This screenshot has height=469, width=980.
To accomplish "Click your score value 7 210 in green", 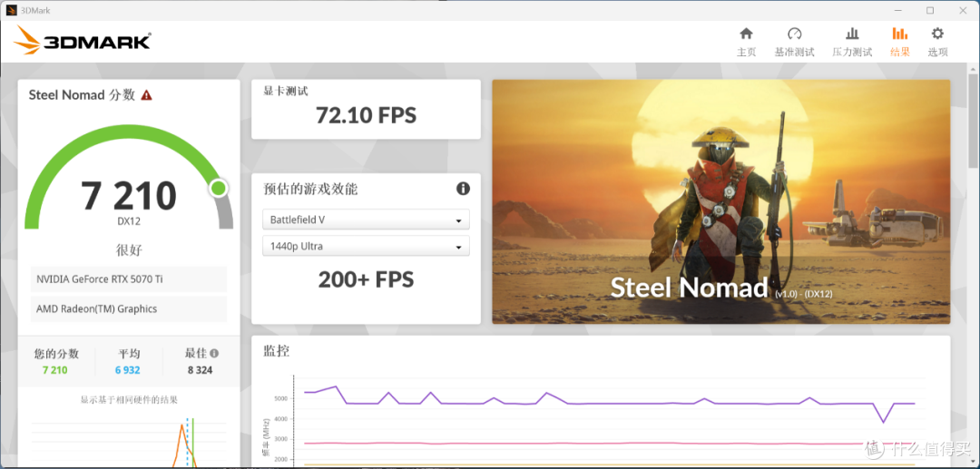I will coord(55,370).
